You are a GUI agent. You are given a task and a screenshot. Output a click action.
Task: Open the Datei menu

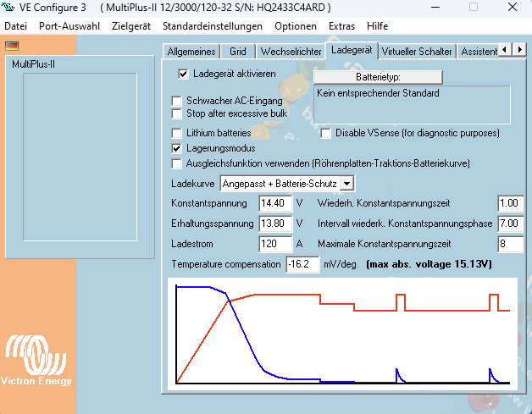[15, 26]
